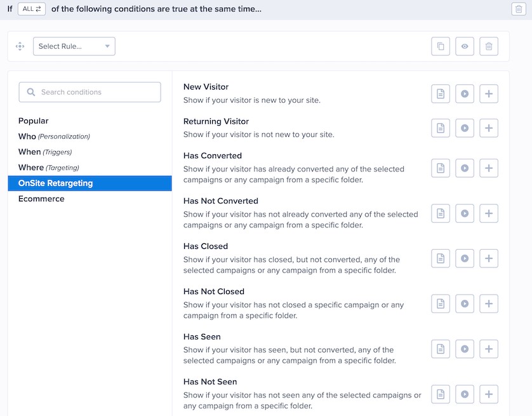Duplicate the current rule row
This screenshot has width=532, height=416.
tap(441, 46)
